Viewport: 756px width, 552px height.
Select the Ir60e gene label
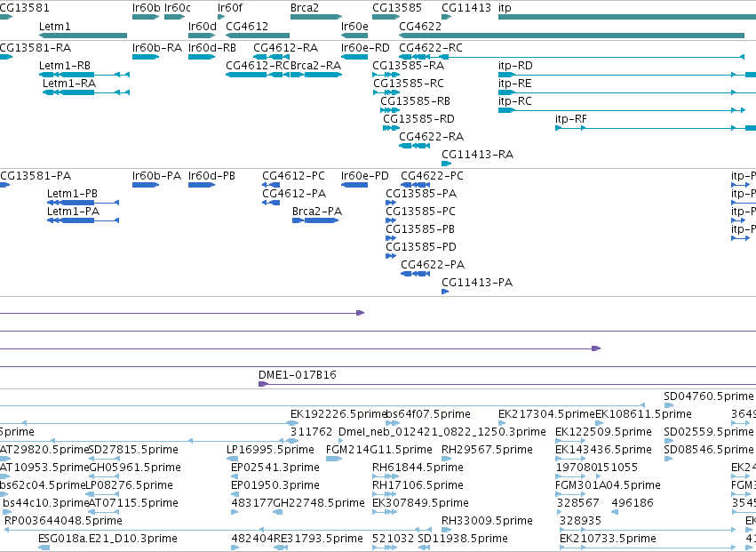pos(354,26)
